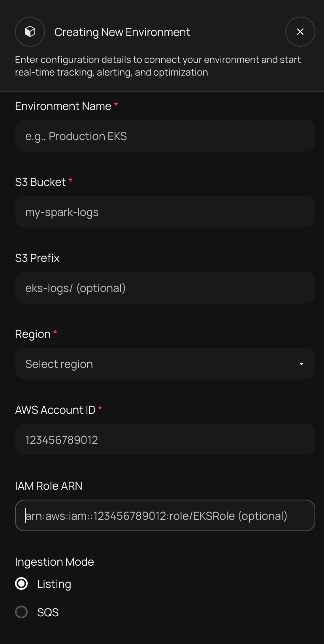Click the S3 Prefix label

tap(37, 258)
